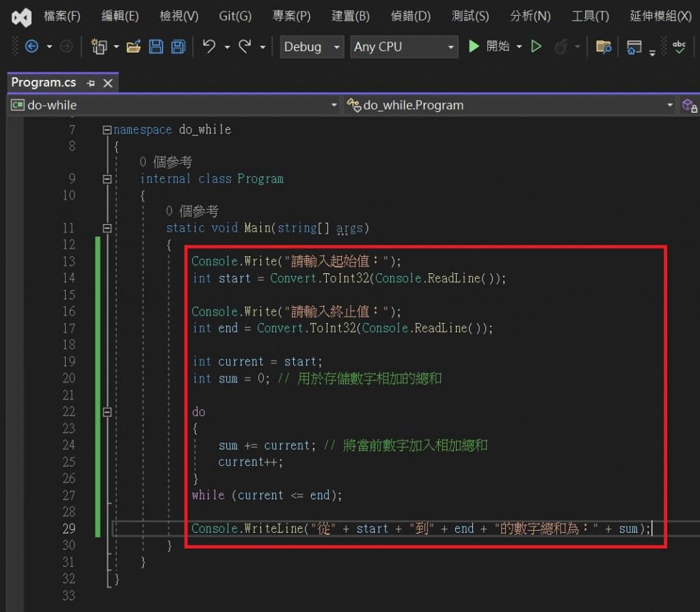Click the browser window toolbar icon
This screenshot has height=612, width=700.
click(634, 47)
